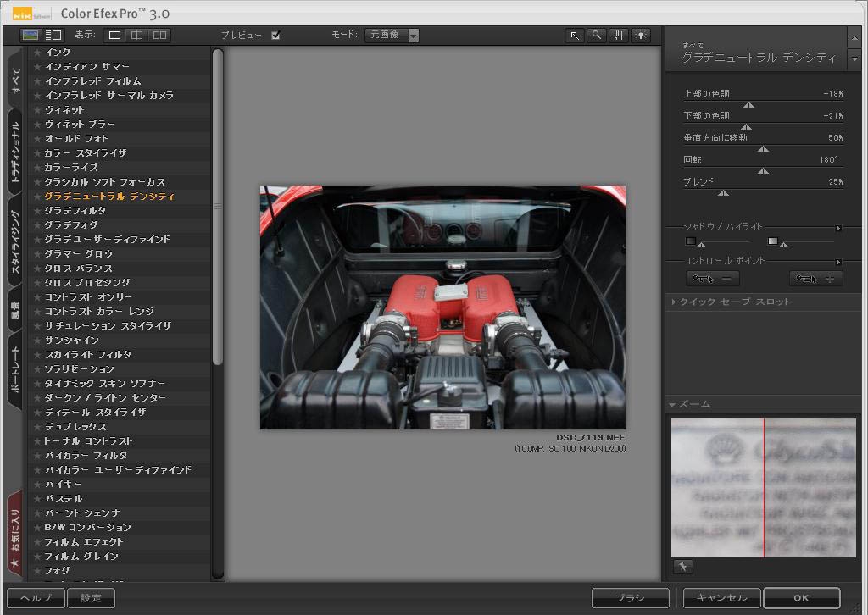Click the ブレンド slider handle
Image resolution: width=868 pixels, height=615 pixels.
point(723,192)
